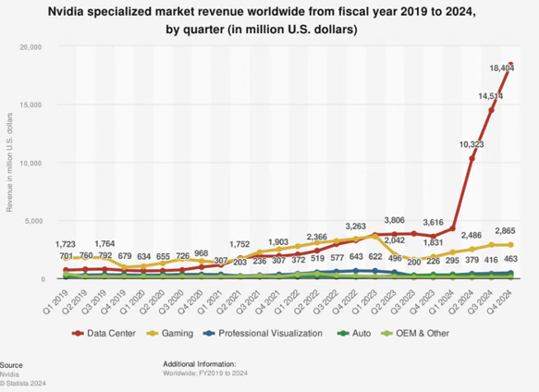Click the 1,764 data label

104,244
